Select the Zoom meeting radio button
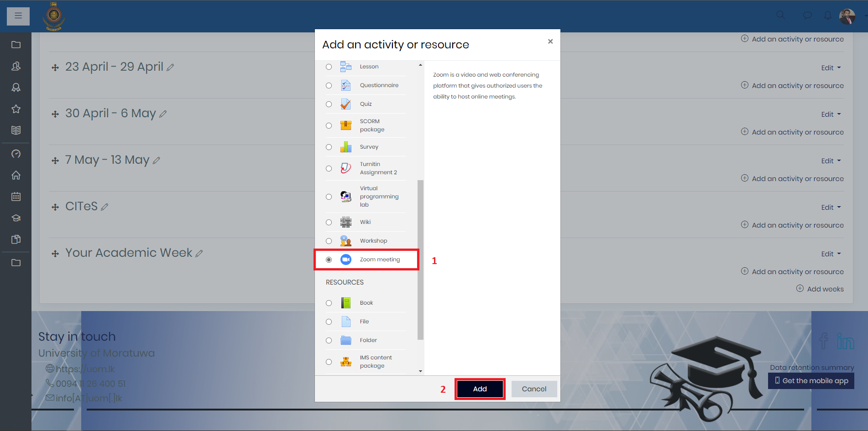 click(329, 260)
